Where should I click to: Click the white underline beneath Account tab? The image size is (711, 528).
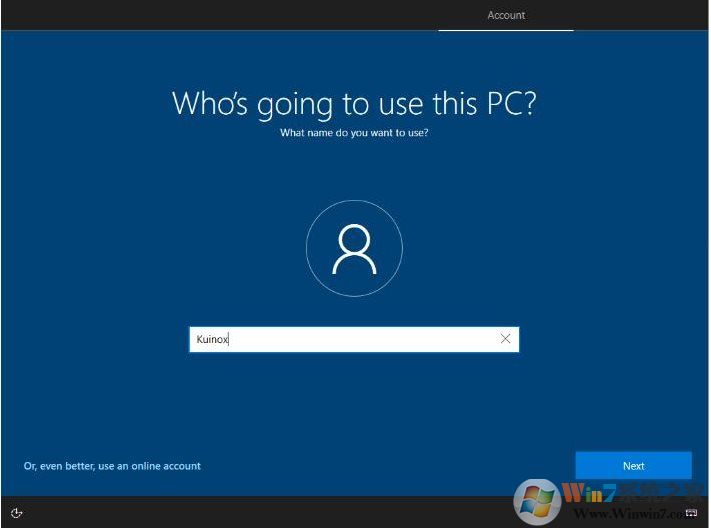506,30
